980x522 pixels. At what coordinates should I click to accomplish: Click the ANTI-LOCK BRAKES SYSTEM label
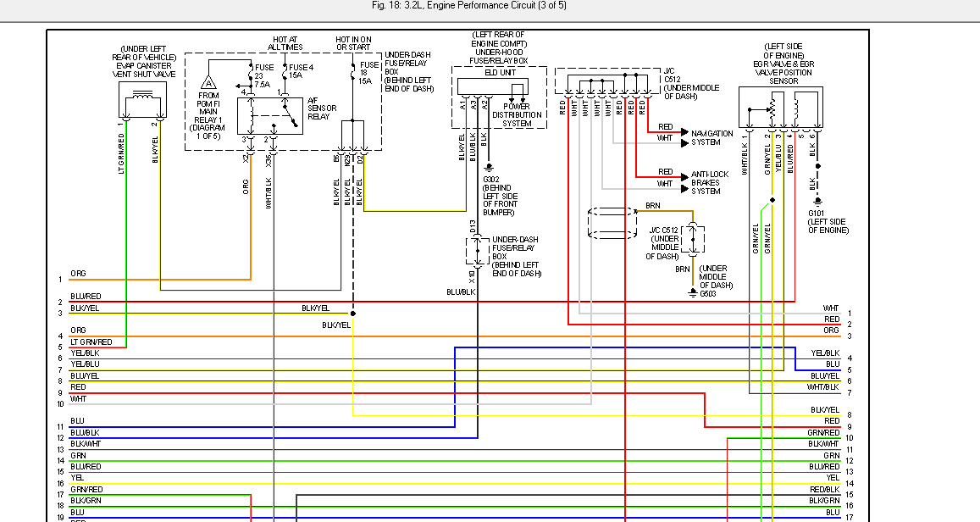(x=709, y=182)
